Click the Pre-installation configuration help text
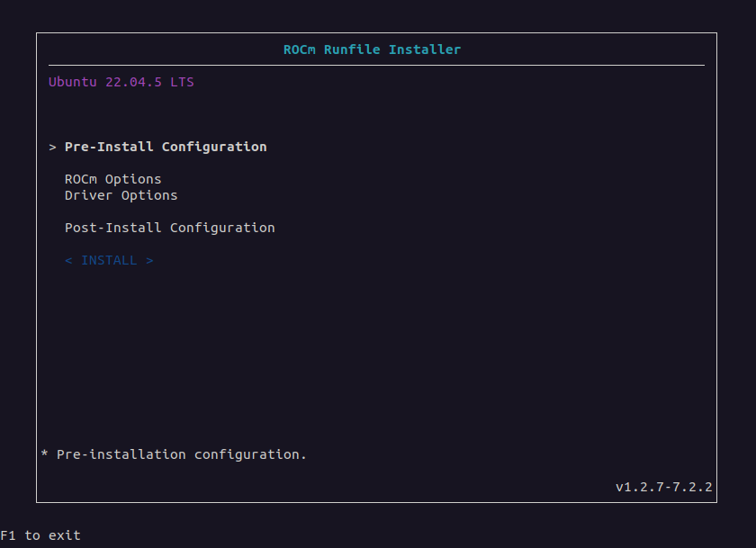Viewport: 756px width, 548px height. click(x=181, y=454)
